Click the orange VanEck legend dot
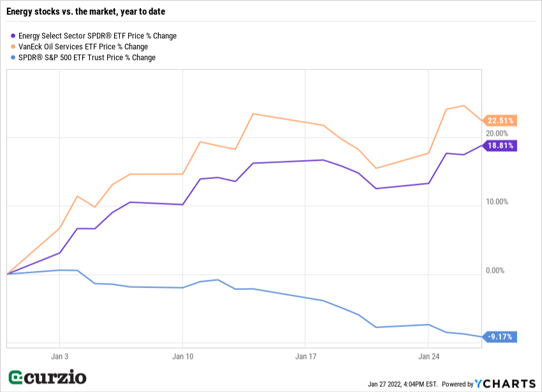The image size is (542, 392). pyautogui.click(x=14, y=47)
